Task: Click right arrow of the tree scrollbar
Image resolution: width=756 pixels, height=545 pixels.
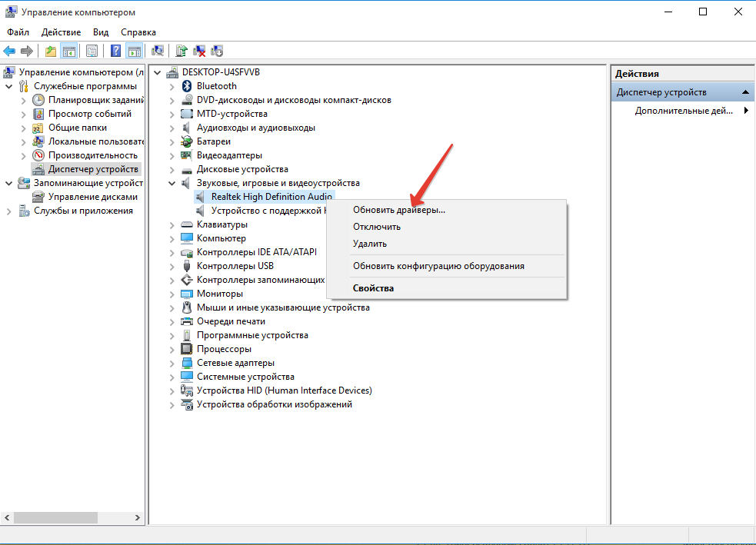Action: tap(138, 517)
